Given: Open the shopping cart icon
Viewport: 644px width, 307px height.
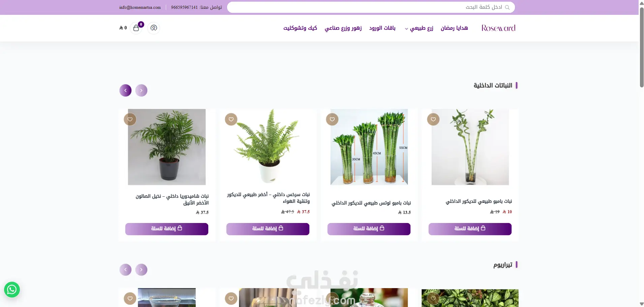Looking at the screenshot, I should pyautogui.click(x=136, y=28).
